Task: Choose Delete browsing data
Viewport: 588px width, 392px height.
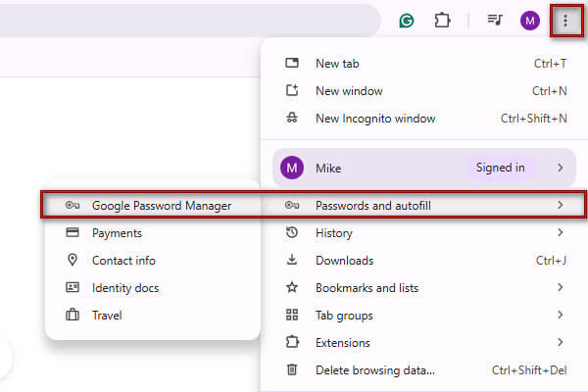Action: pos(424,370)
